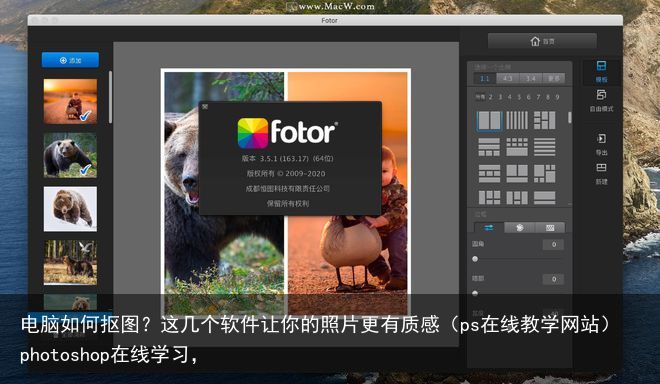Click the template list scrollbar
The height and width of the screenshot is (384, 660).
click(x=570, y=117)
